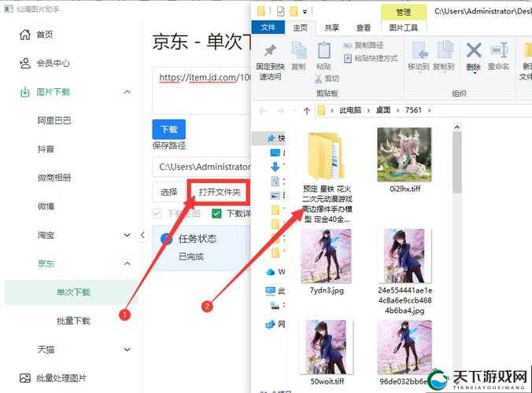Click the 剪切 scissors icon
The width and height of the screenshot is (532, 393).
[318, 79]
